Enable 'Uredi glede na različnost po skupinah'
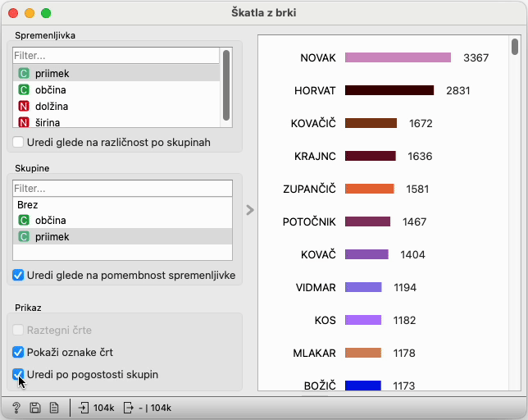Screen dimensions: 528x420 point(19,142)
